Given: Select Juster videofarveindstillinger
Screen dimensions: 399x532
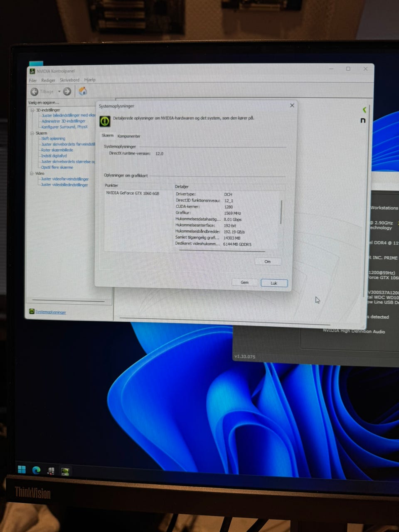Looking at the screenshot, I should point(64,179).
